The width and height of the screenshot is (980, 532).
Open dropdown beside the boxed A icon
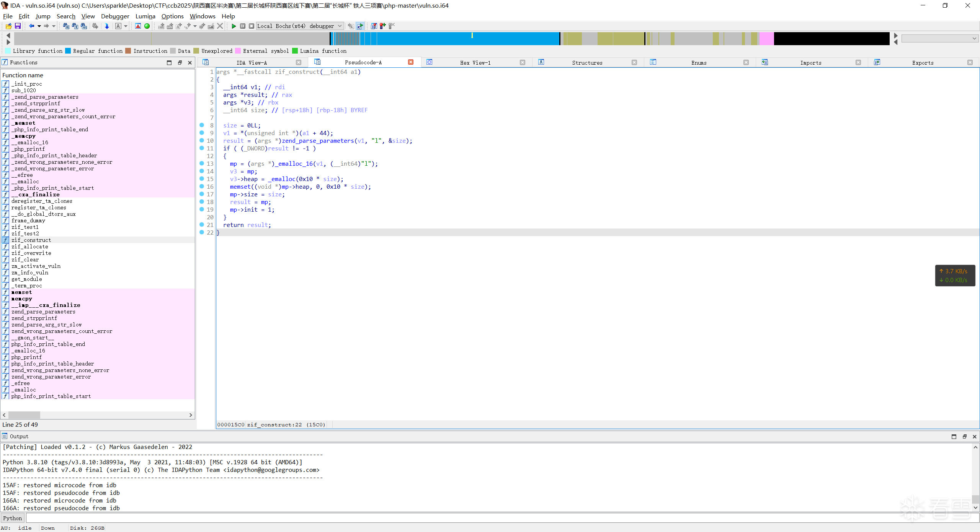click(x=126, y=26)
